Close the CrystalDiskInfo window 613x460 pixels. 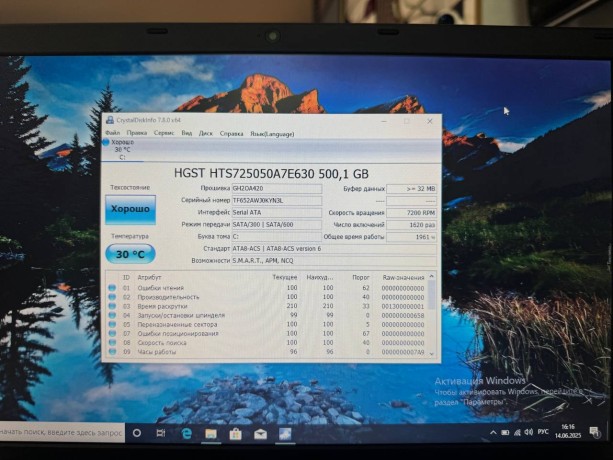430,122
